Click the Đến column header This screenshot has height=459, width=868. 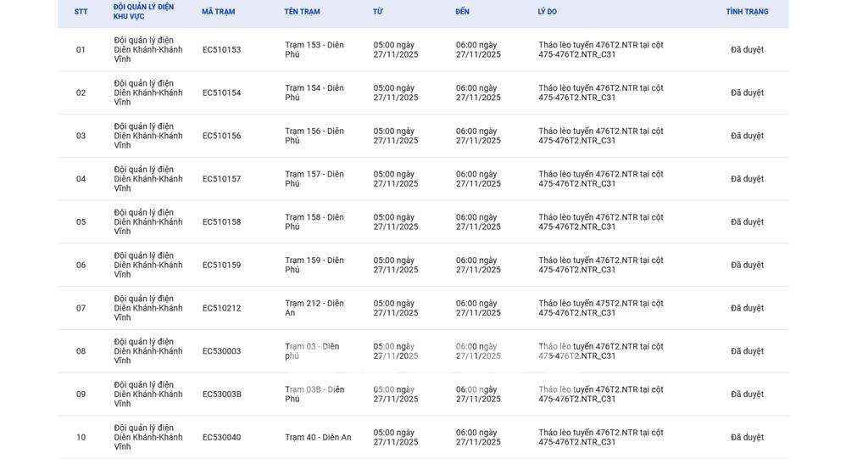pos(462,12)
